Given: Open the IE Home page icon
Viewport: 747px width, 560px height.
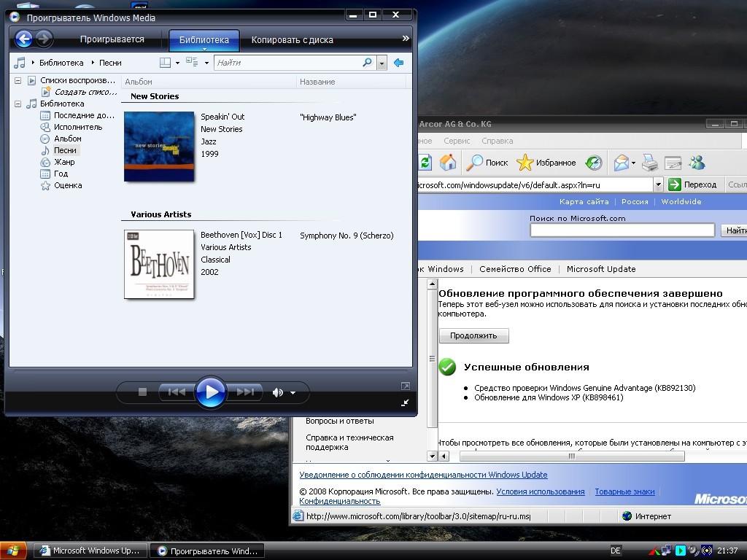Looking at the screenshot, I should [x=448, y=163].
